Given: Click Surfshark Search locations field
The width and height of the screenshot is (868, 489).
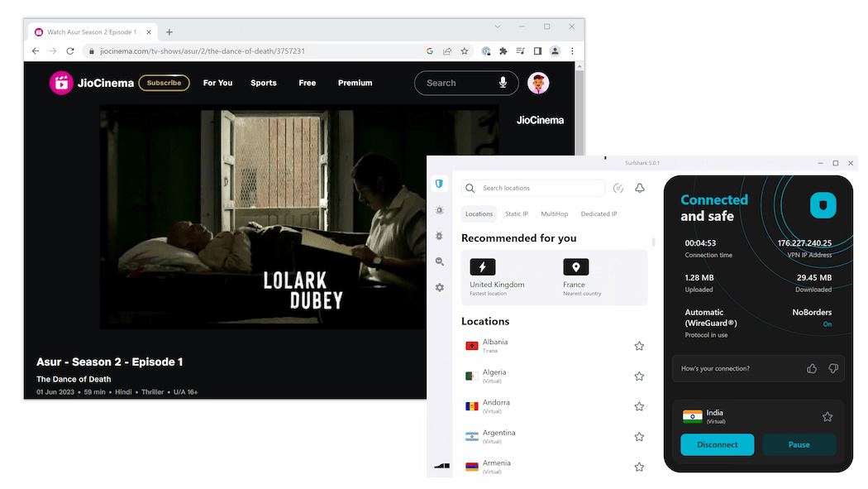Looking at the screenshot, I should click(533, 189).
